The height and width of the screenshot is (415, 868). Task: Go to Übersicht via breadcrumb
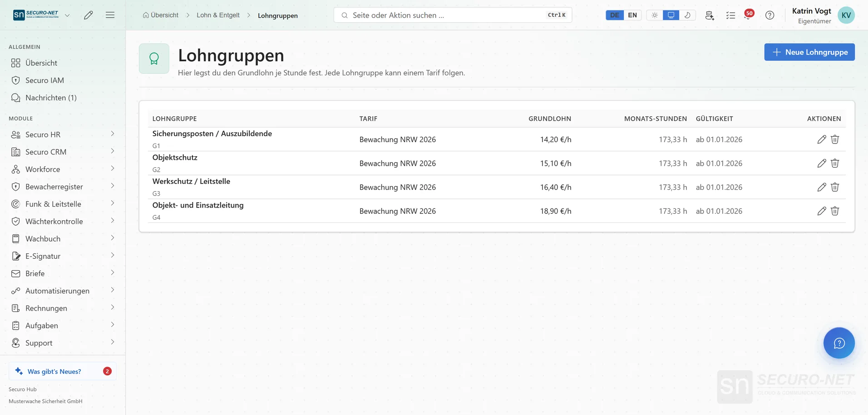pyautogui.click(x=161, y=15)
